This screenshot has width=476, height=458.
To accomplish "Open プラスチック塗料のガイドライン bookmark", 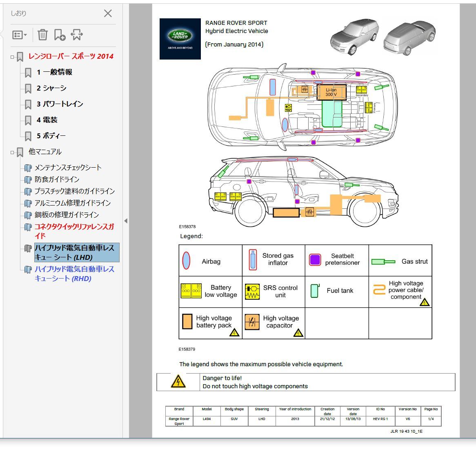I will (75, 191).
